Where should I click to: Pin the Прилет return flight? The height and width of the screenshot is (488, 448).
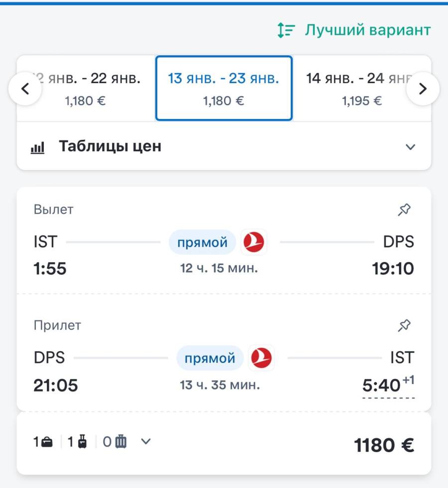(x=404, y=326)
